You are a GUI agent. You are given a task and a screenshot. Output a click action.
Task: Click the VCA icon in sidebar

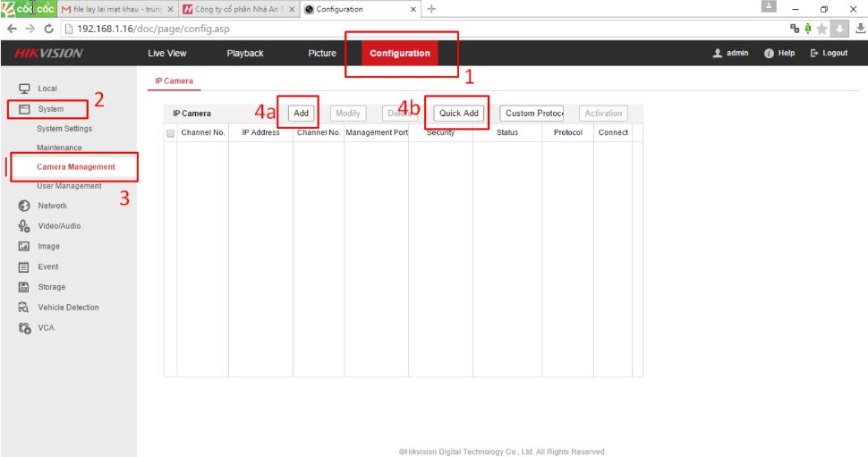tap(24, 328)
